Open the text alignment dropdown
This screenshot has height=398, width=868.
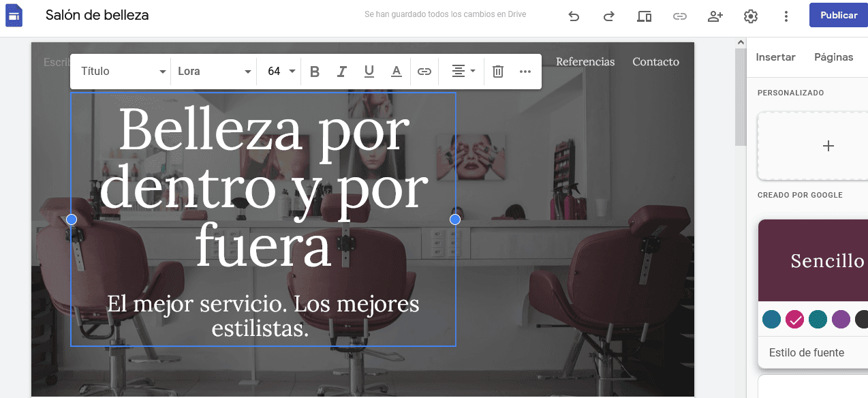[x=461, y=71]
